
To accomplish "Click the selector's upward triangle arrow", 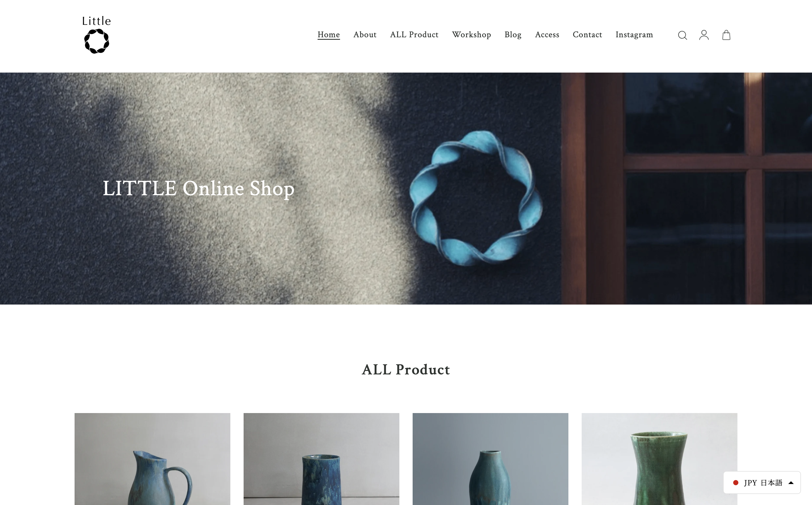I will (791, 483).
